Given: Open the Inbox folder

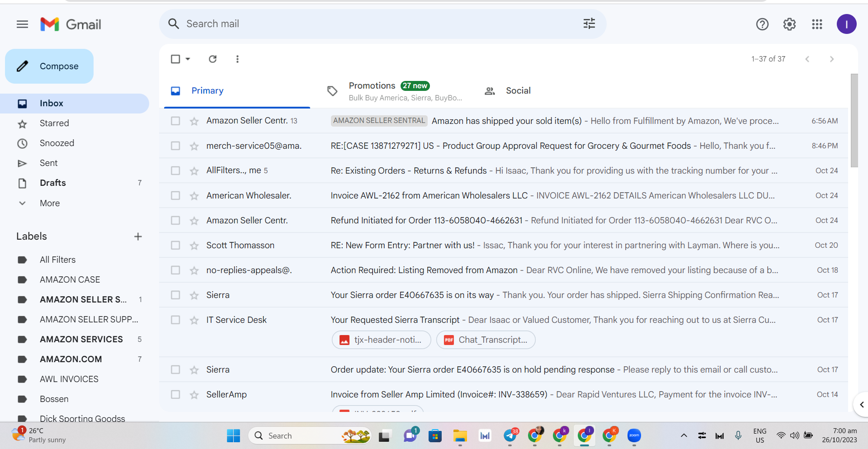Looking at the screenshot, I should [75, 104].
